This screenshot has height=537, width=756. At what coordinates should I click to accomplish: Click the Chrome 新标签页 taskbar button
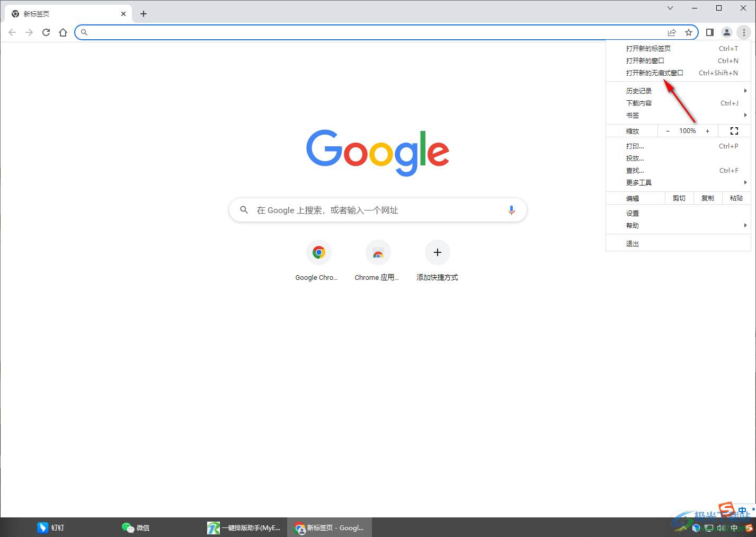coord(329,527)
